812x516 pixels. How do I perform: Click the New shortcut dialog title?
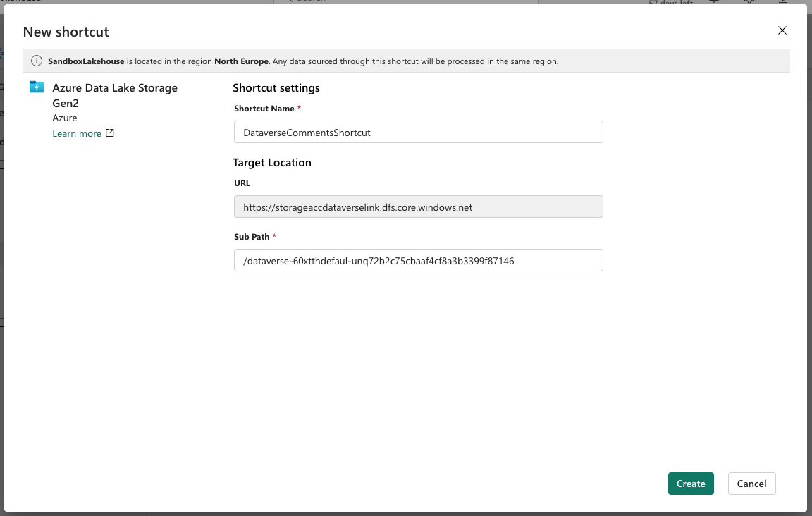66,32
